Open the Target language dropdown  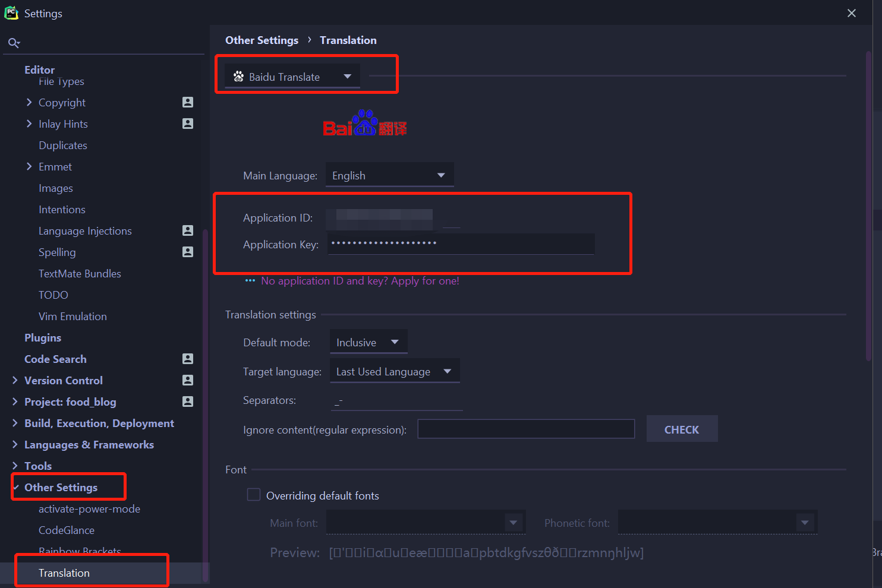point(395,371)
